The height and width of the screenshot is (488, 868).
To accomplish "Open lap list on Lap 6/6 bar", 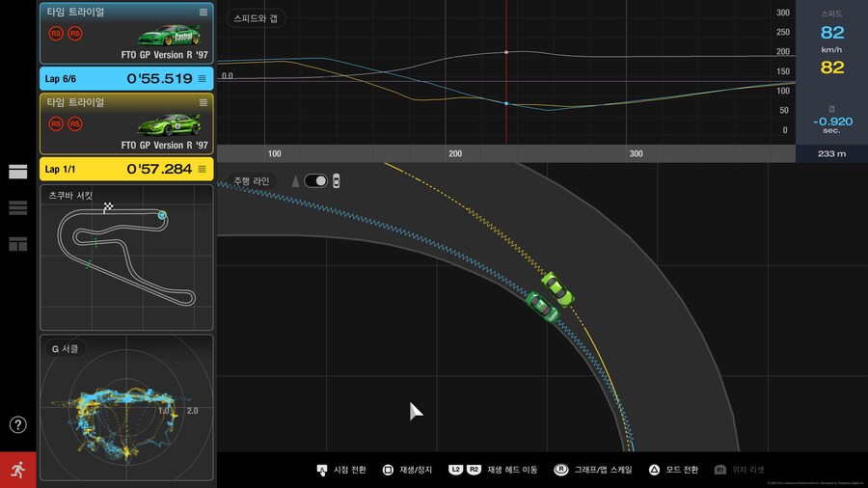I will 203,78.
